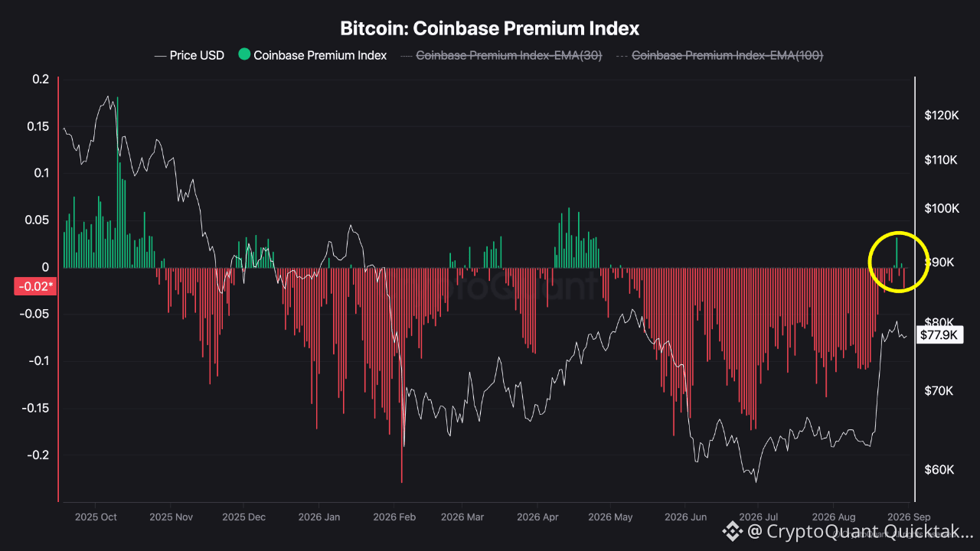Click the chart title Bitcoin: Coinbase Premium Index

tap(490, 29)
